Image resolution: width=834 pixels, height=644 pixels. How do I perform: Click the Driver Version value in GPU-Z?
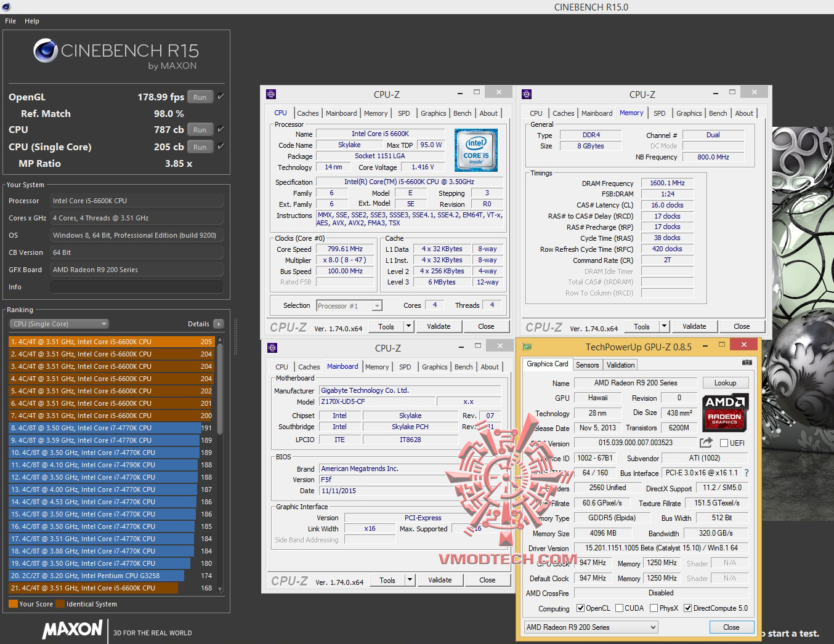[x=661, y=548]
